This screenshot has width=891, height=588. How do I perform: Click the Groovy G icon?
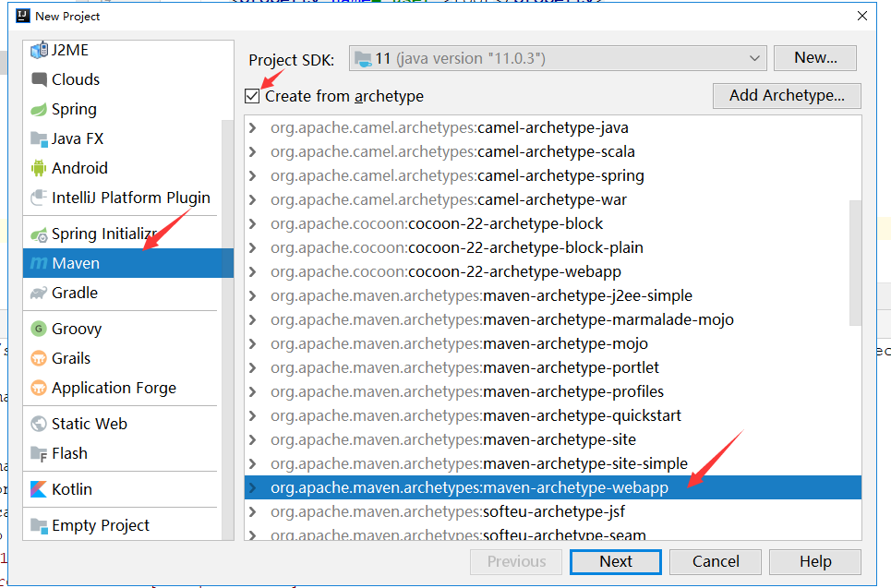click(x=39, y=329)
